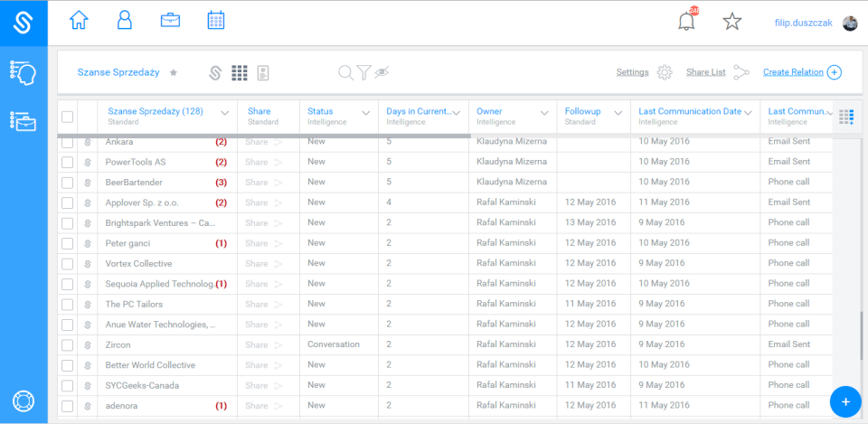Open the home icon in top navigation
Screen dimensions: 868x424
pyautogui.click(x=79, y=21)
